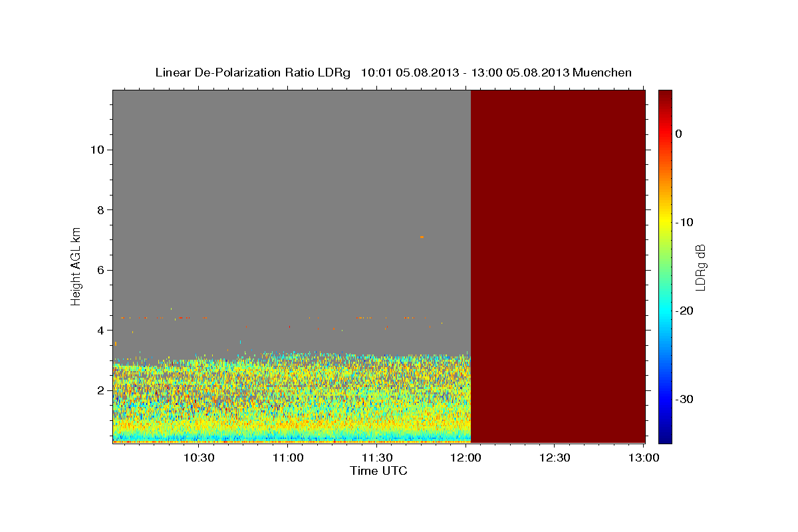Click the 12:00 time tick label
This screenshot has height=532, width=798.
coord(466,458)
